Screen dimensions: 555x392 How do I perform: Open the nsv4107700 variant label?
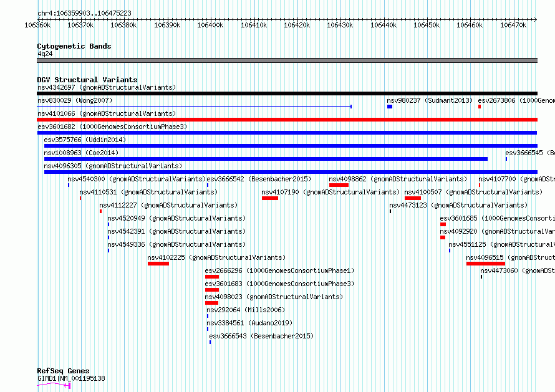point(516,179)
